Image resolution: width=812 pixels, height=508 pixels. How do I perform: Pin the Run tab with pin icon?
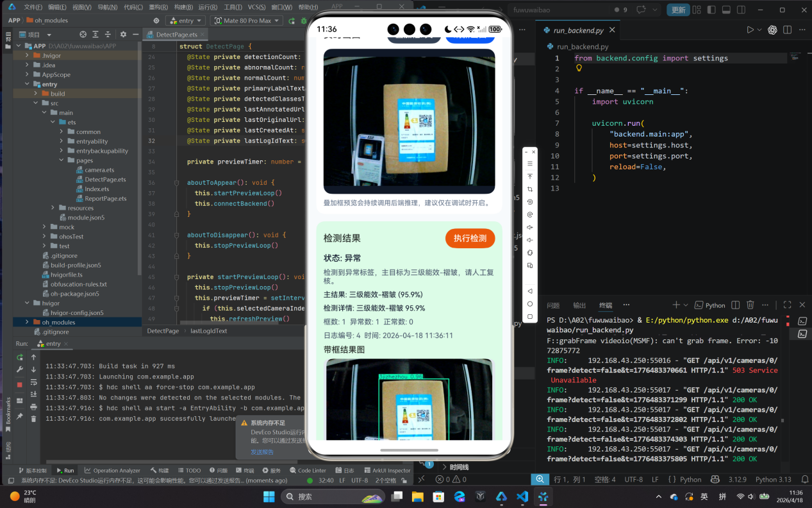point(20,416)
